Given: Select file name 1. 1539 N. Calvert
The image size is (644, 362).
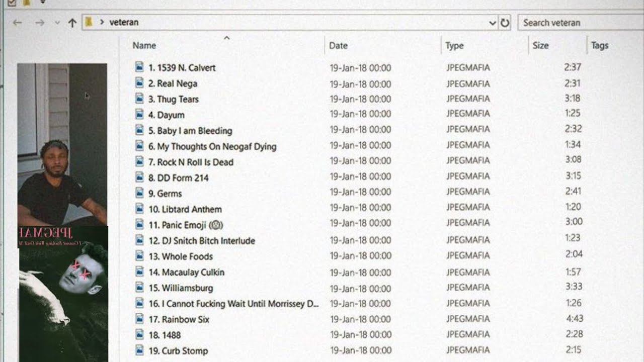Looking at the screenshot, I should point(182,67).
